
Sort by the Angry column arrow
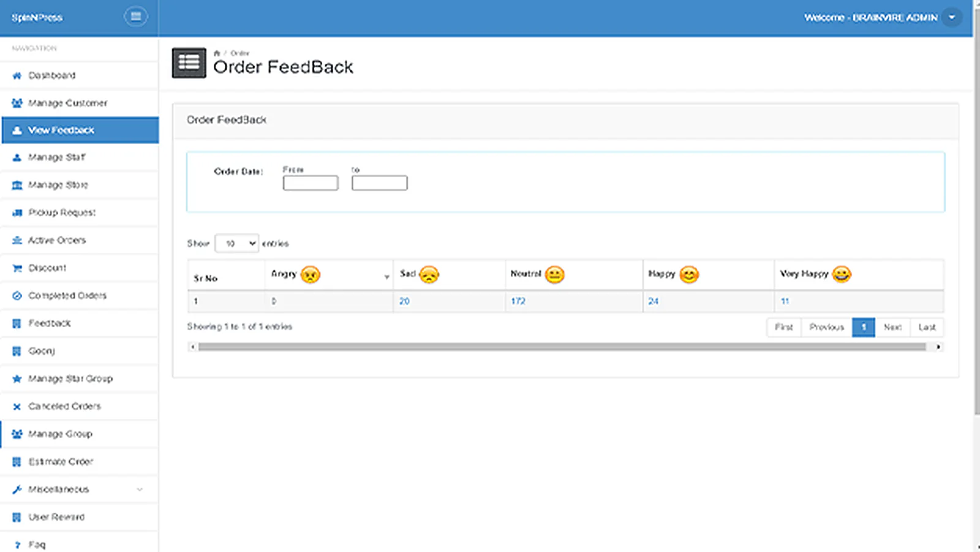tap(386, 278)
